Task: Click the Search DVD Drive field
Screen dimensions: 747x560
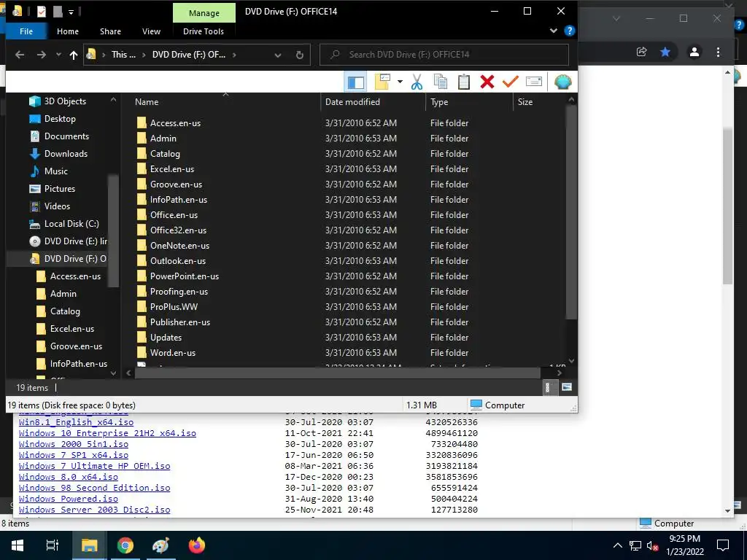Action: [x=444, y=55]
